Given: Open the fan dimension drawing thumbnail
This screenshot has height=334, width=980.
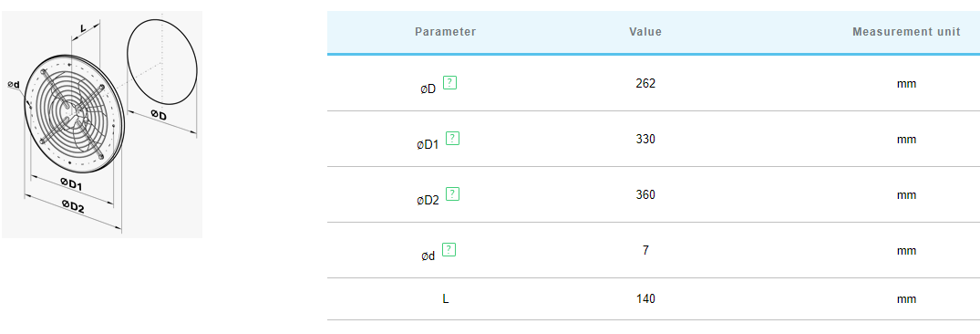Looking at the screenshot, I should 102,124.
